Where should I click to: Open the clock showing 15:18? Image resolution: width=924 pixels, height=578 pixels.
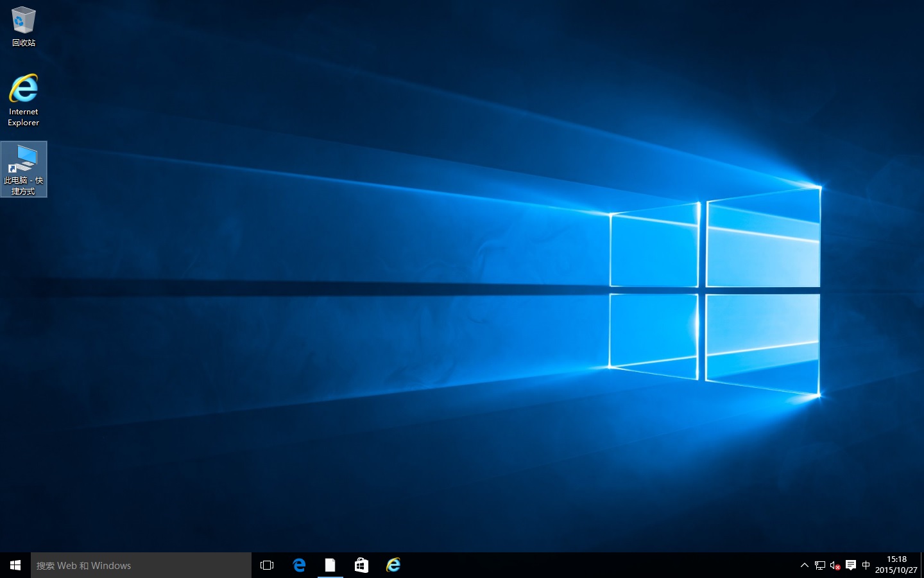[x=896, y=565]
